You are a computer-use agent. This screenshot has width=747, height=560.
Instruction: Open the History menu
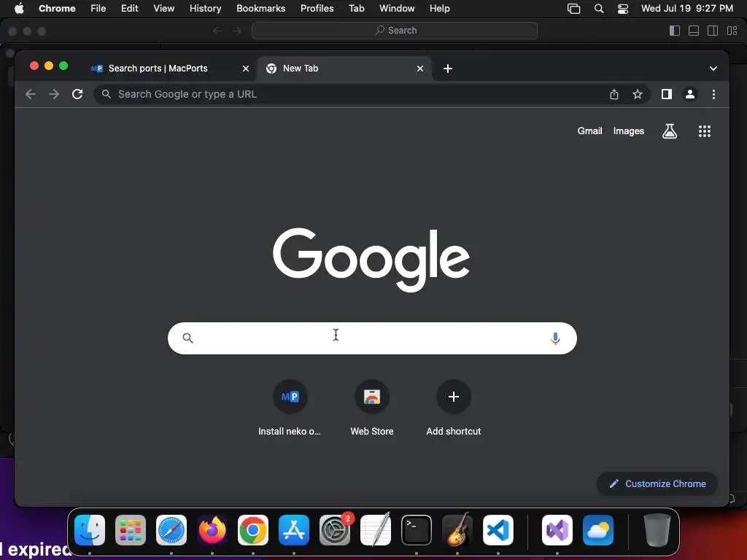(x=205, y=8)
